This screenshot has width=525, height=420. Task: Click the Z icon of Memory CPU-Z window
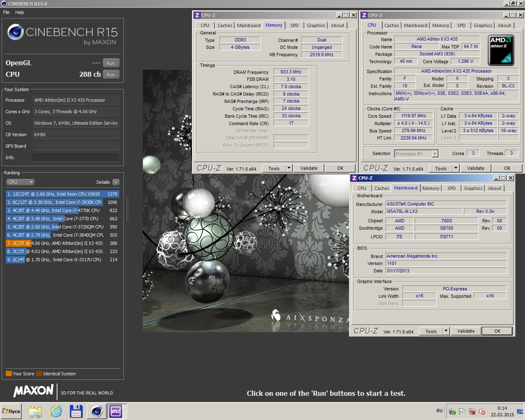pos(197,15)
